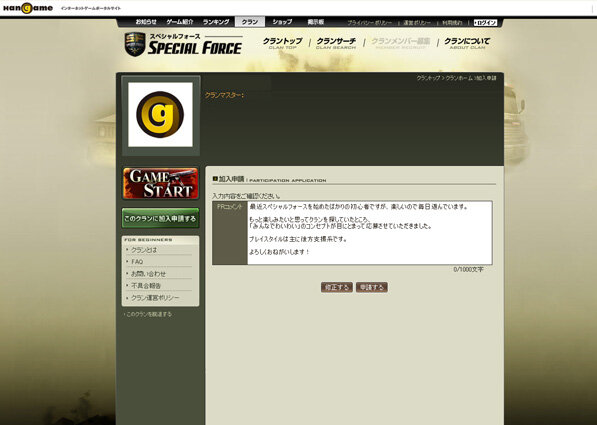Screen dimensions: 597x425
Task: Select the highlighted クラン clan tab
Action: [250, 22]
